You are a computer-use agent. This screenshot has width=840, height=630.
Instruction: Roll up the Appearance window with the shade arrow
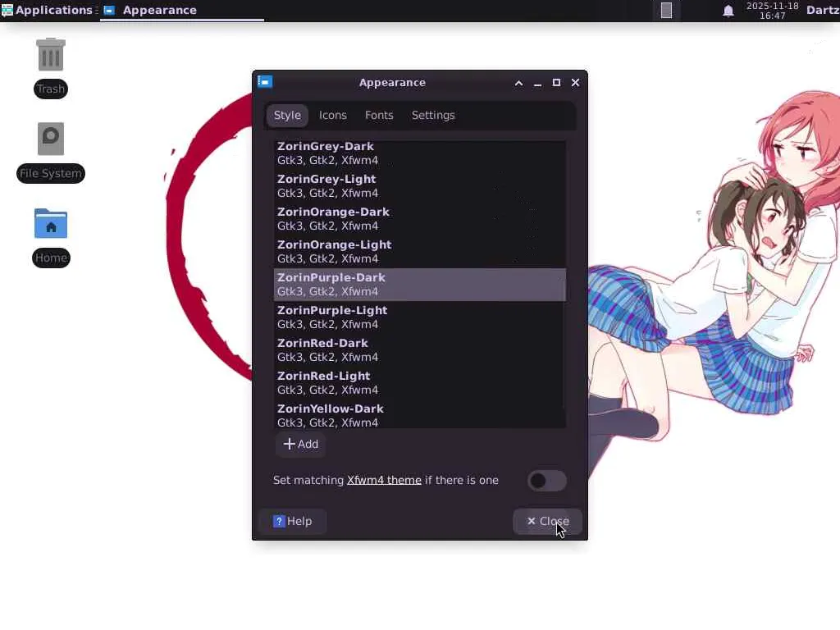(518, 83)
